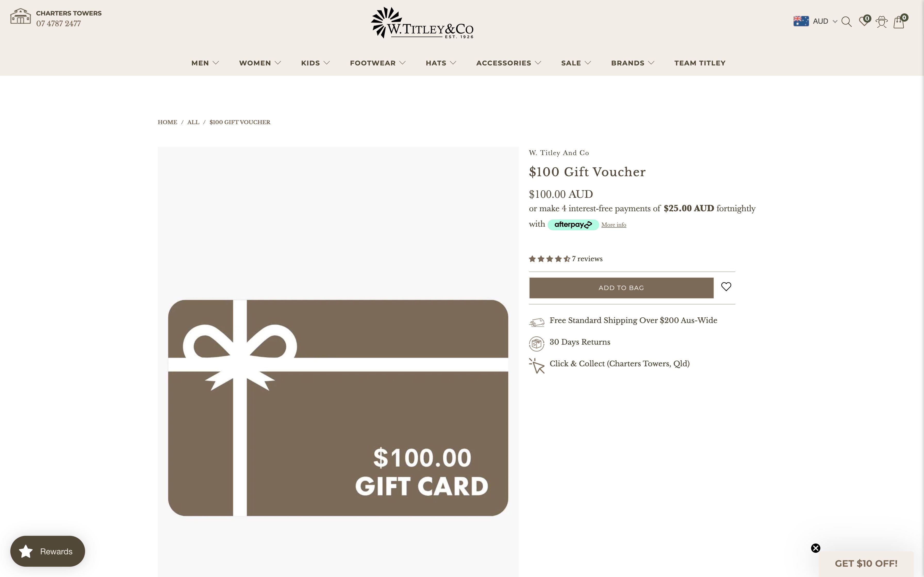Click the Rewards star icon bottom left
This screenshot has height=577, width=924.
pyautogui.click(x=25, y=551)
